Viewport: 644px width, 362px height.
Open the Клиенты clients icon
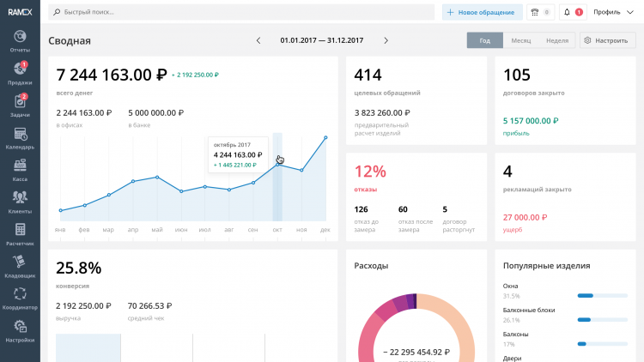point(20,200)
